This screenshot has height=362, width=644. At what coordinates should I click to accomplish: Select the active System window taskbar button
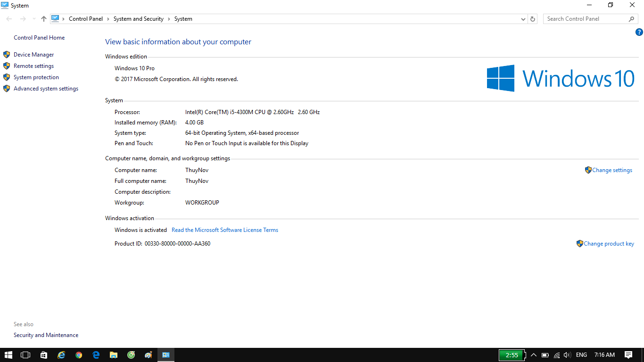(166, 355)
